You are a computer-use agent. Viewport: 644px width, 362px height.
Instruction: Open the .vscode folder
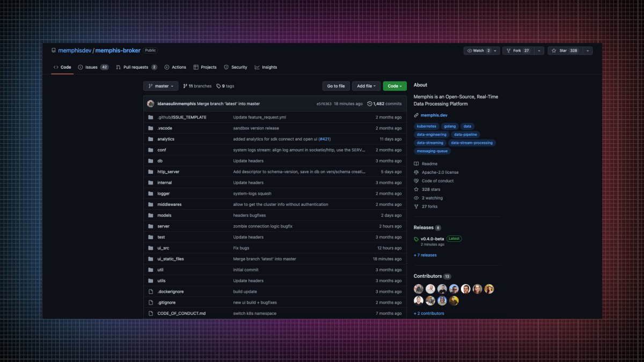[165, 128]
